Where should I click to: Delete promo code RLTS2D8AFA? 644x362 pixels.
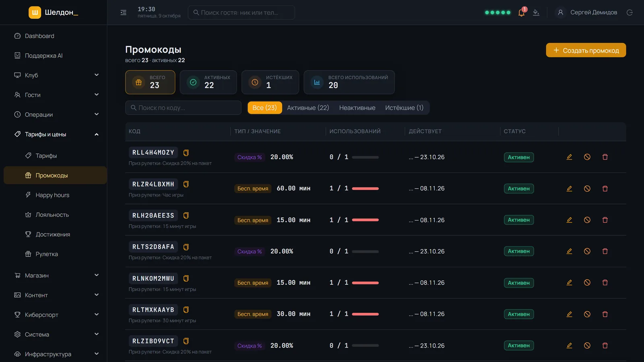(x=605, y=251)
